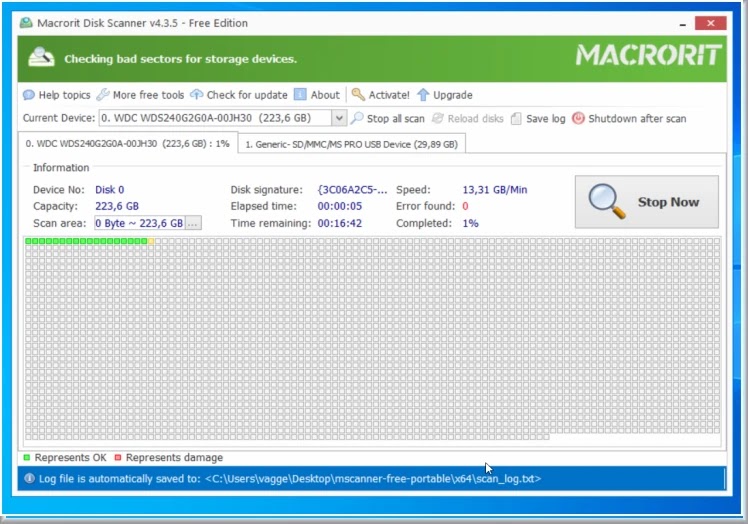The width and height of the screenshot is (748, 524).
Task: Click the large magnifier icon on Stop Now
Action: tap(606, 201)
